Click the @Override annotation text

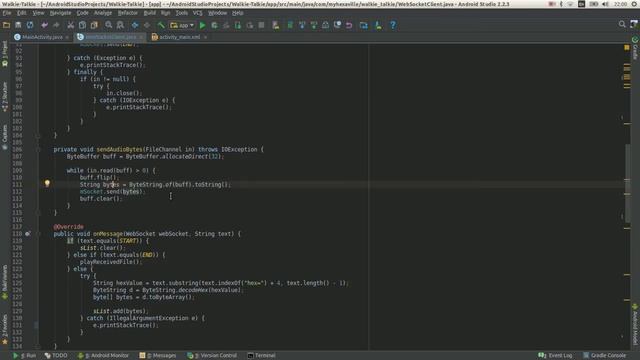[x=69, y=227]
